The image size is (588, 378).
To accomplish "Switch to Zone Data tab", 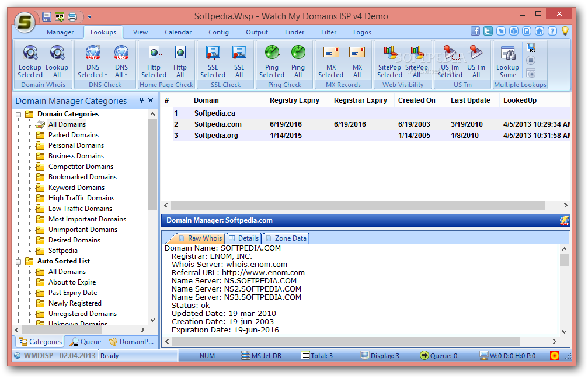I will (286, 238).
